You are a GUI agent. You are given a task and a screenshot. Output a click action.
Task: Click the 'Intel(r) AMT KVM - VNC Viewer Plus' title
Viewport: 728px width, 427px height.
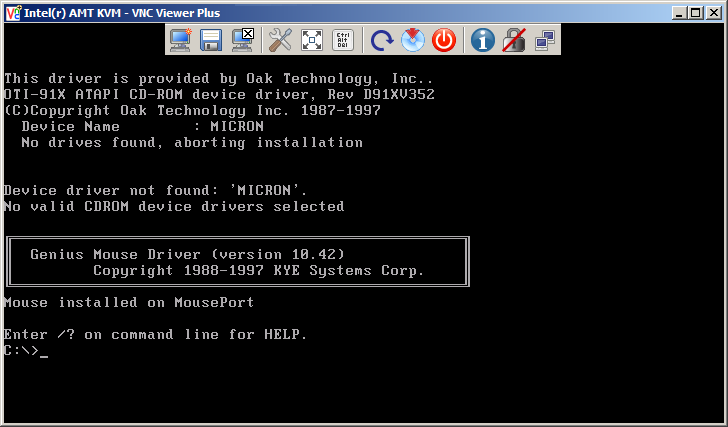click(x=122, y=13)
